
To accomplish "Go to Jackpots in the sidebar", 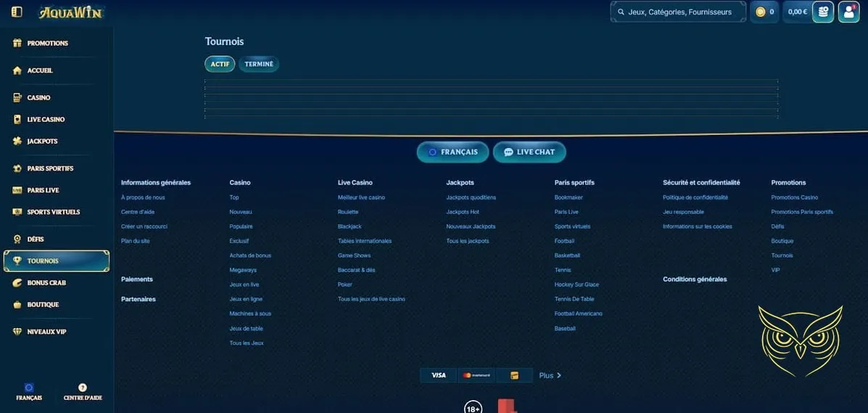I will (42, 142).
